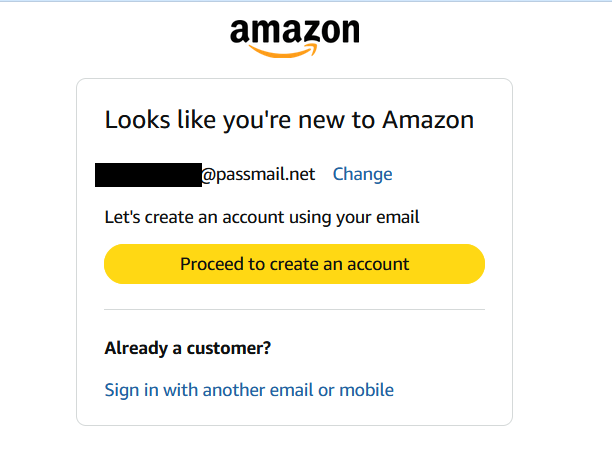
Task: Click the Already a customer? heading
Action: point(188,348)
